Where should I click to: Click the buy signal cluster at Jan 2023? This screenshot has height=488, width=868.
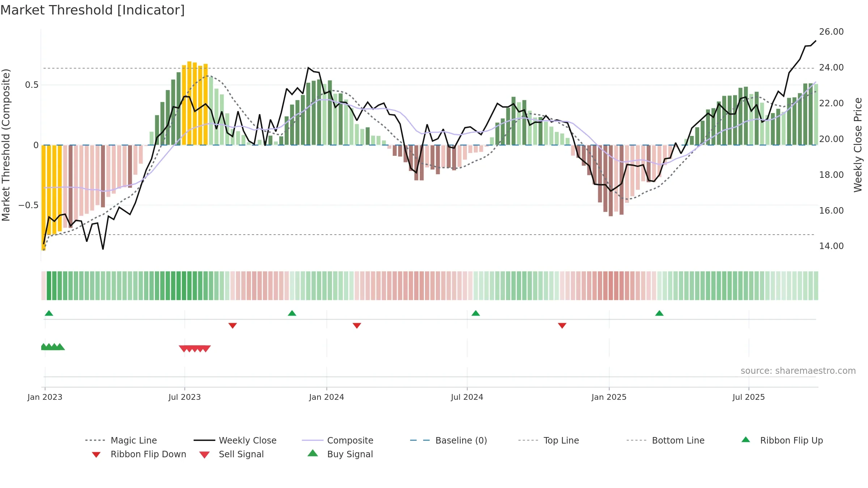[53, 347]
